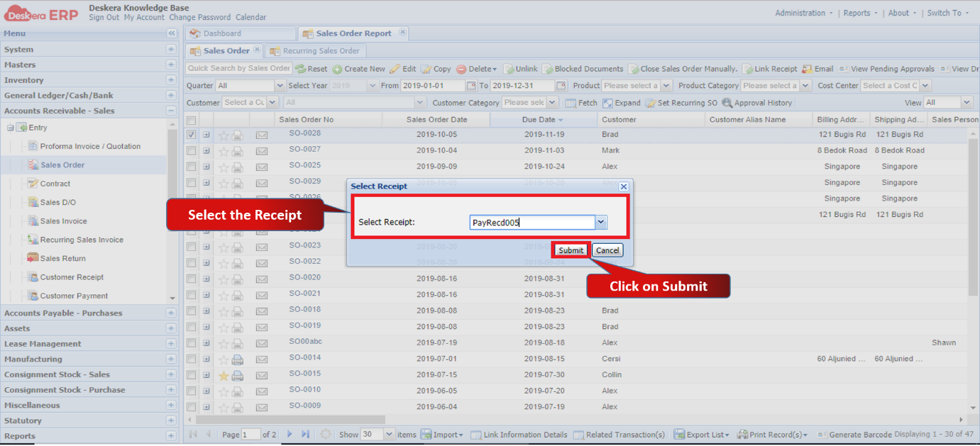980x446 pixels.
Task: Open the Product Category dropdown
Action: pos(805,86)
